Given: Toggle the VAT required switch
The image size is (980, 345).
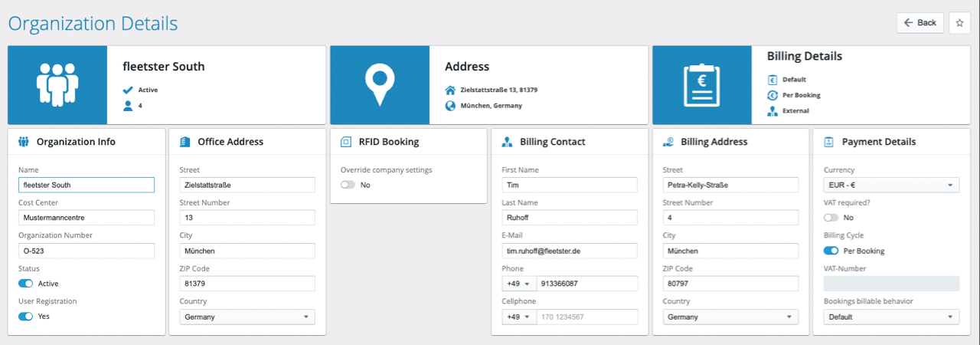Looking at the screenshot, I should (831, 218).
